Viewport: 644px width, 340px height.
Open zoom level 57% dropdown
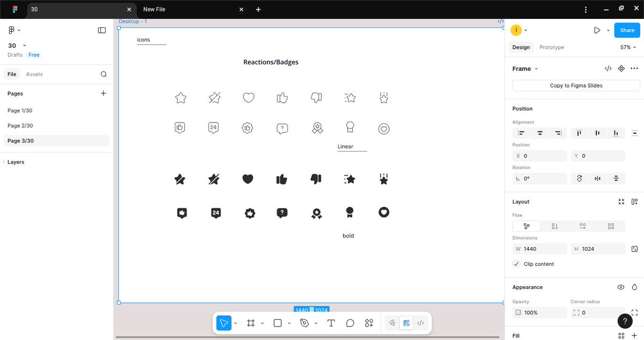click(629, 47)
